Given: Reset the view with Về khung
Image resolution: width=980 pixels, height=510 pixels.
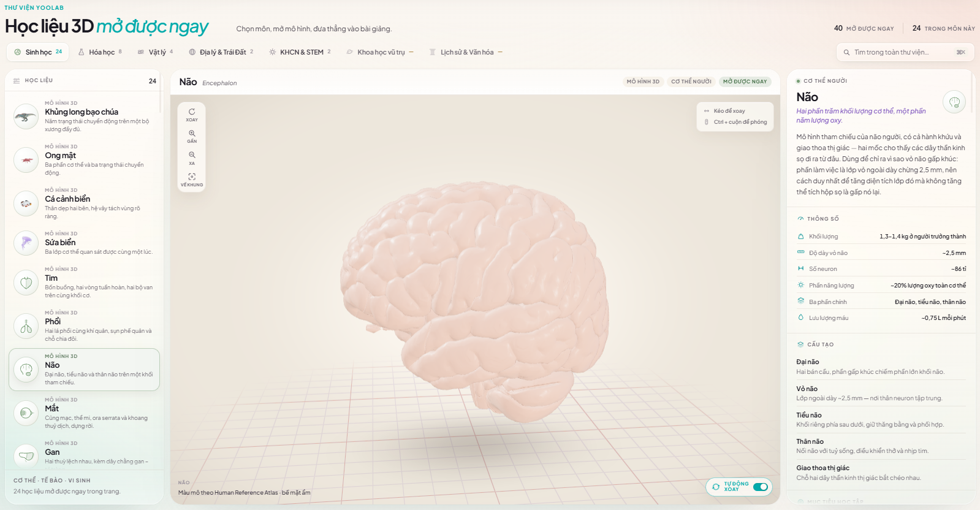Looking at the screenshot, I should tap(192, 180).
